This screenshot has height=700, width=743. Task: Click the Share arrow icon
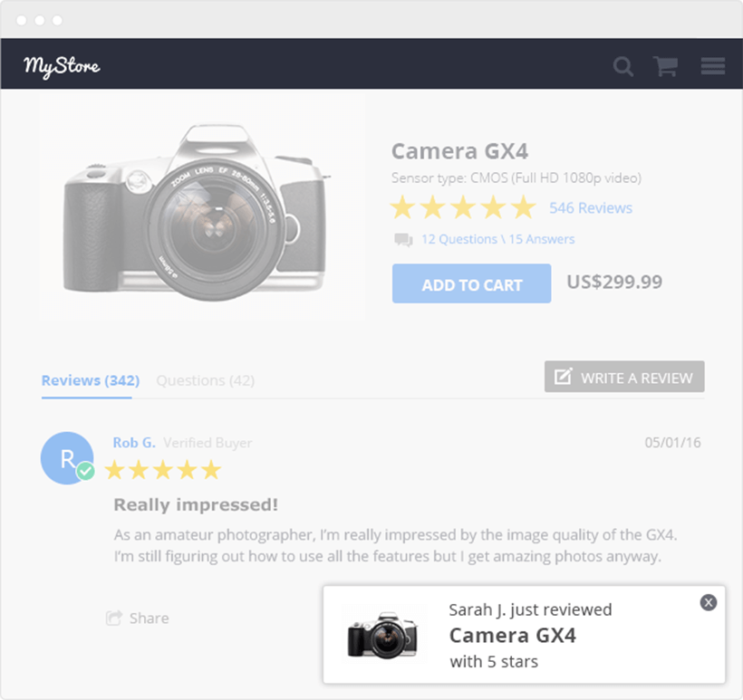pos(114,618)
